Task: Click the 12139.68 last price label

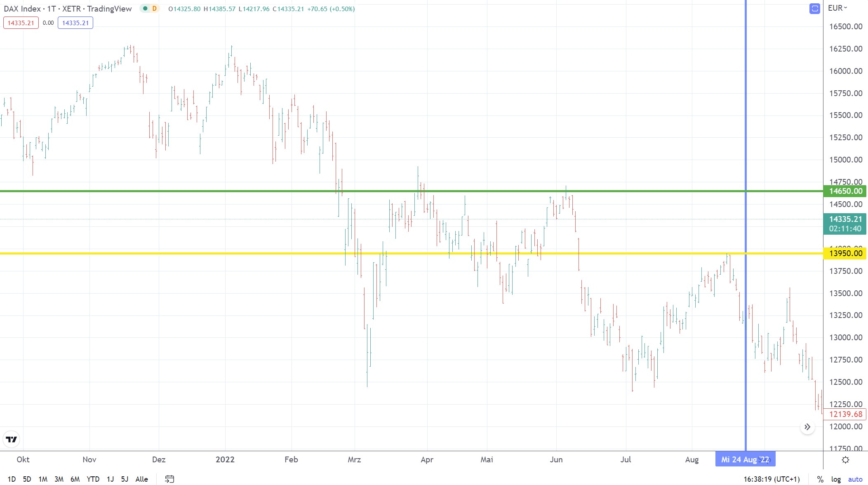Action: 845,414
